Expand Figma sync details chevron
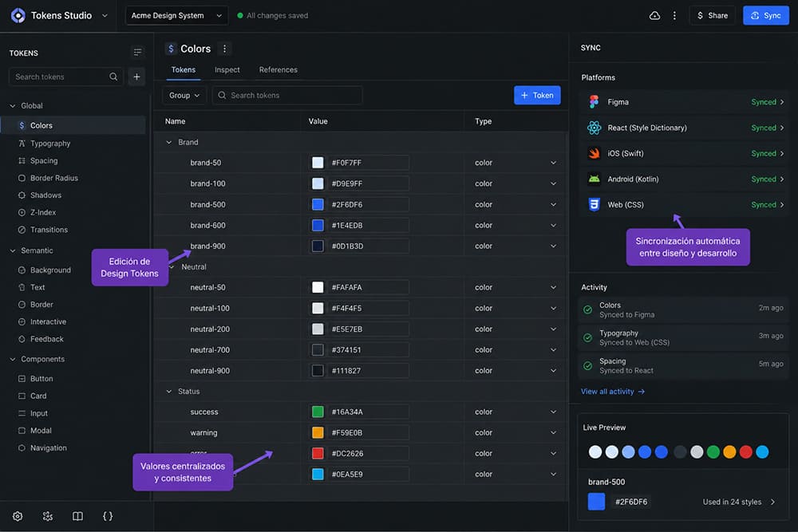The width and height of the screenshot is (798, 532). pyautogui.click(x=782, y=102)
